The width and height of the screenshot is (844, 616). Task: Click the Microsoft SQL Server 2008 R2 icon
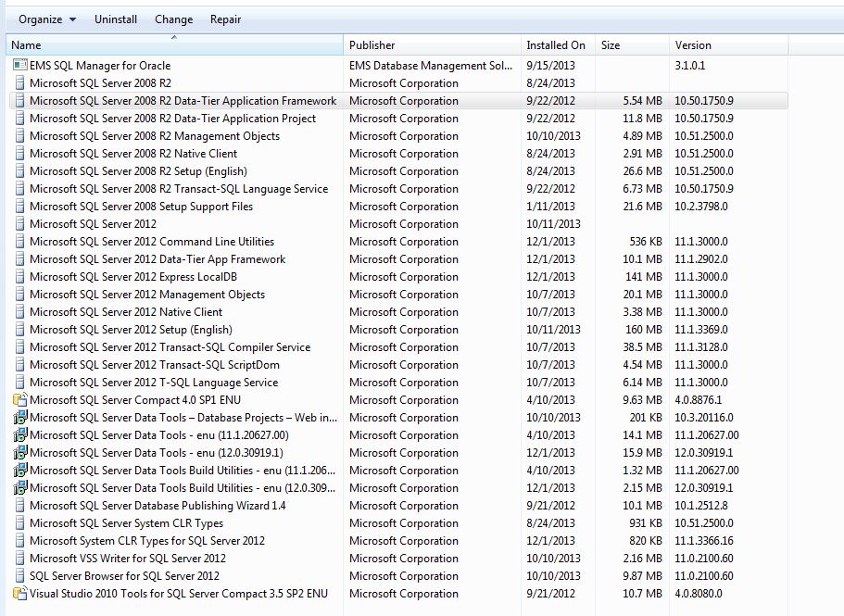[19, 82]
